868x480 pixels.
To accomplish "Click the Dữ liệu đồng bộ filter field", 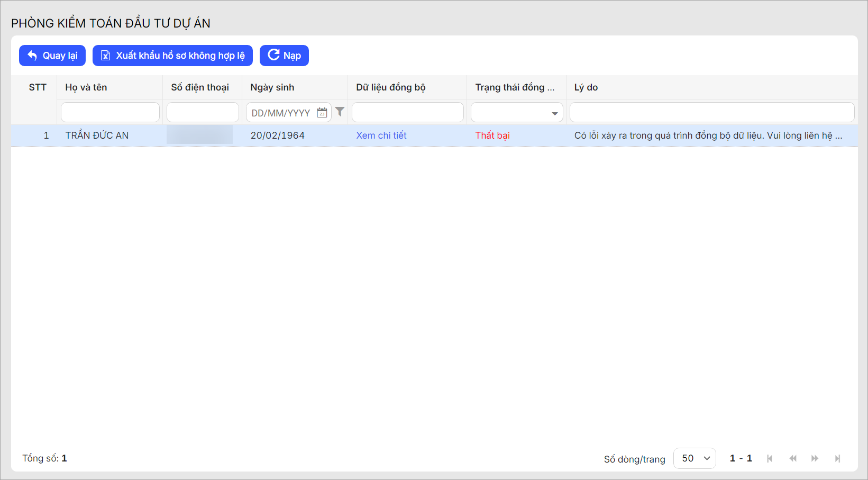I will point(407,113).
